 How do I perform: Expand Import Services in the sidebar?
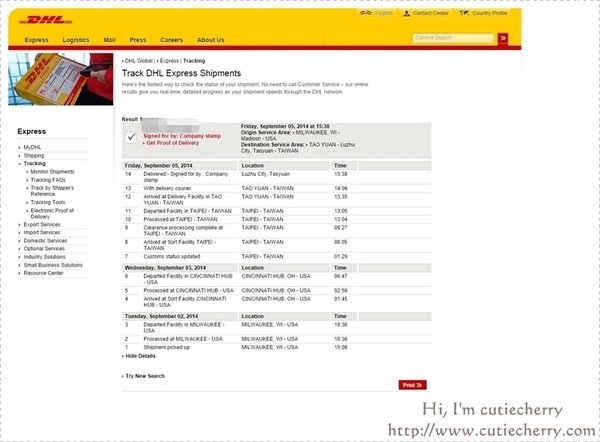pyautogui.click(x=42, y=233)
